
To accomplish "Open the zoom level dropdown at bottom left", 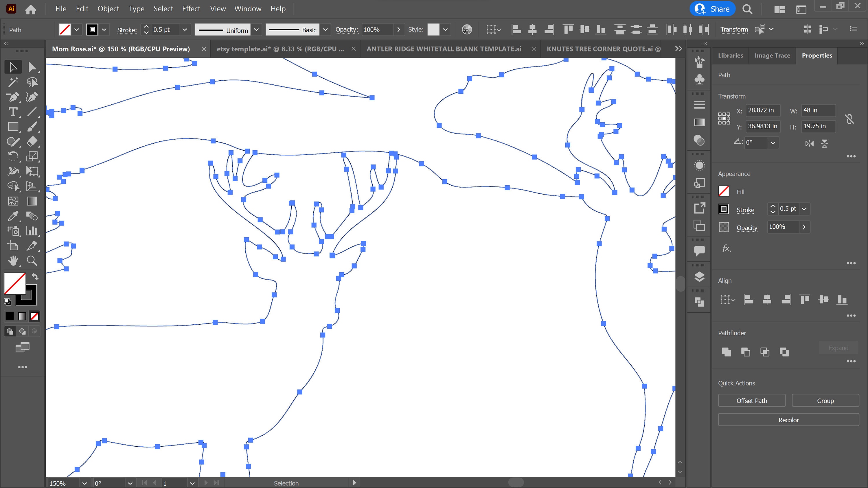I will [85, 483].
